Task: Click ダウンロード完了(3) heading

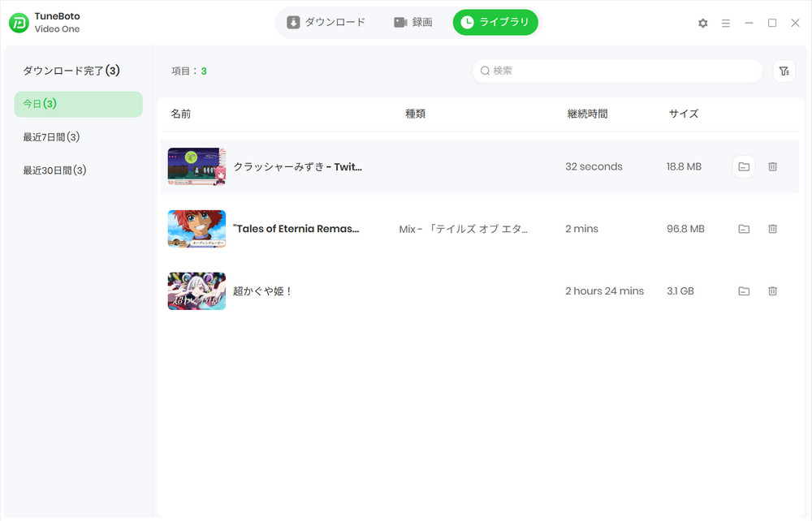Action: tap(71, 71)
